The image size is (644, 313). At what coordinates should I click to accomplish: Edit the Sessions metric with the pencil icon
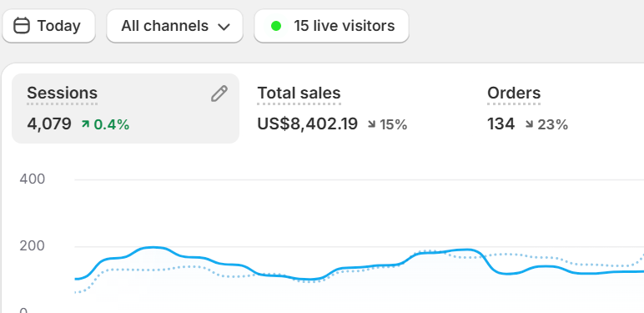pyautogui.click(x=219, y=93)
